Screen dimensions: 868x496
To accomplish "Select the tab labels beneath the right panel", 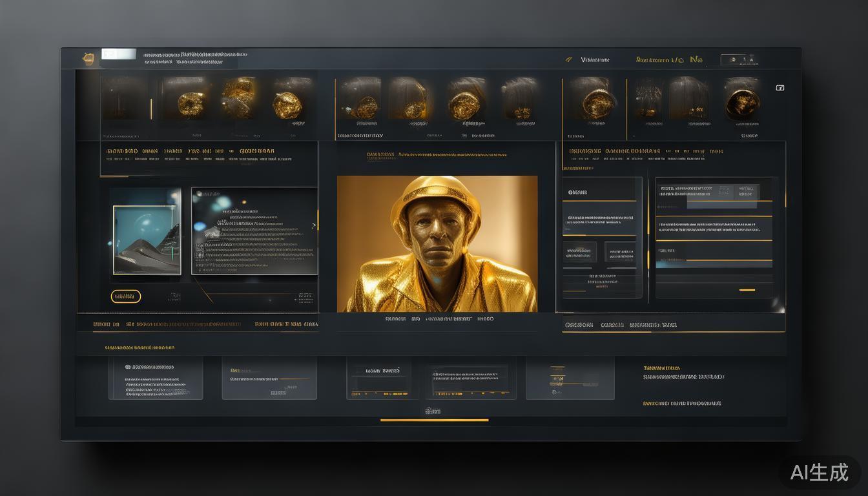I will pos(620,325).
